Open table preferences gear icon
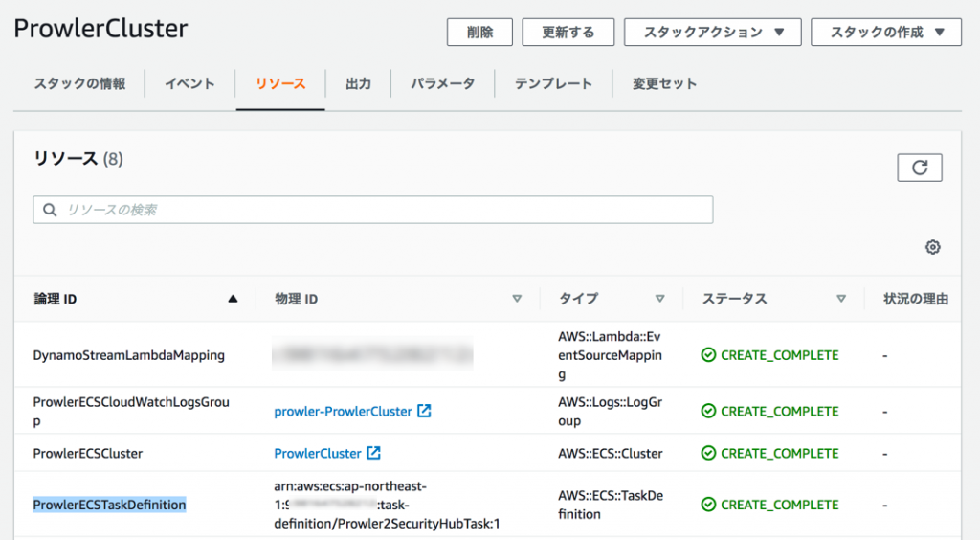The width and height of the screenshot is (980, 540). (932, 247)
